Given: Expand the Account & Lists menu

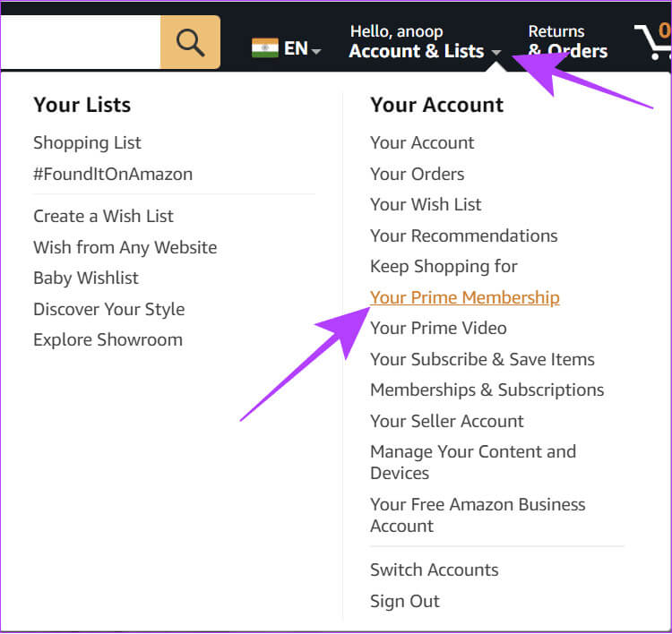Looking at the screenshot, I should pyautogui.click(x=425, y=41).
